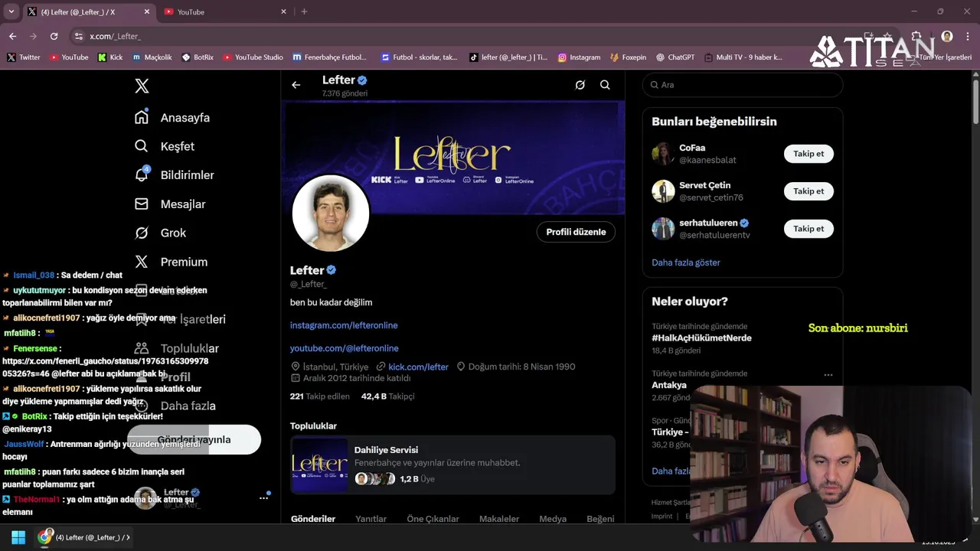This screenshot has height=551, width=980.
Task: Click the Bildirimler bell icon
Action: [x=142, y=175]
